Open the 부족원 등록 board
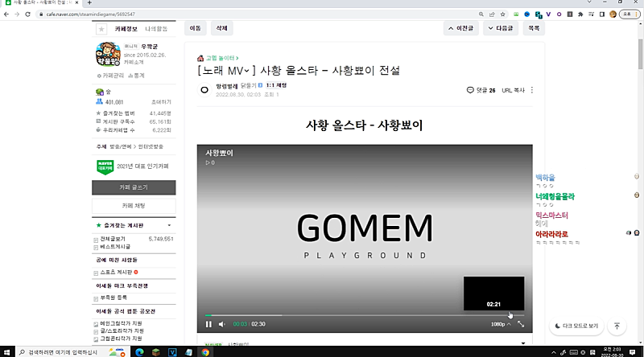Viewport: 644px width, 357px height. (114, 297)
